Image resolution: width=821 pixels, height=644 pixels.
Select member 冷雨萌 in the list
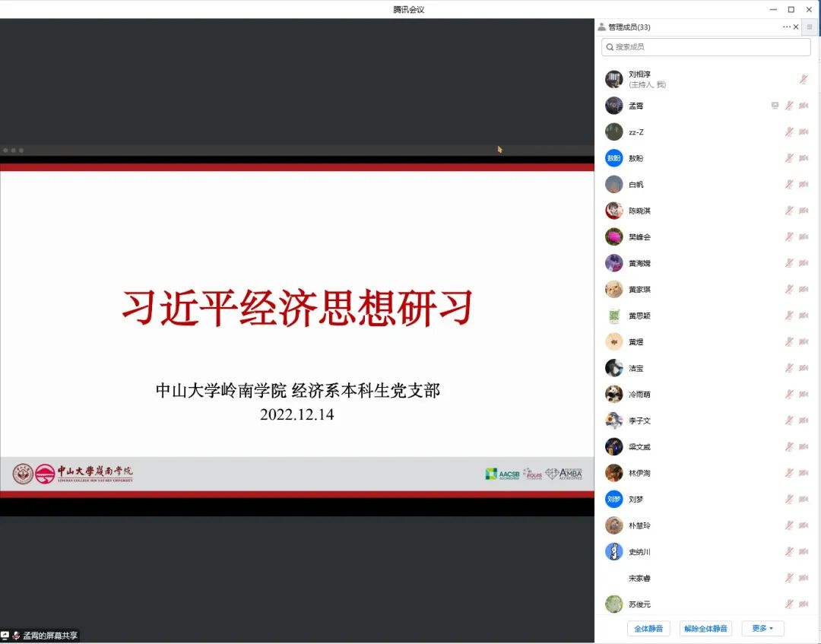point(639,395)
